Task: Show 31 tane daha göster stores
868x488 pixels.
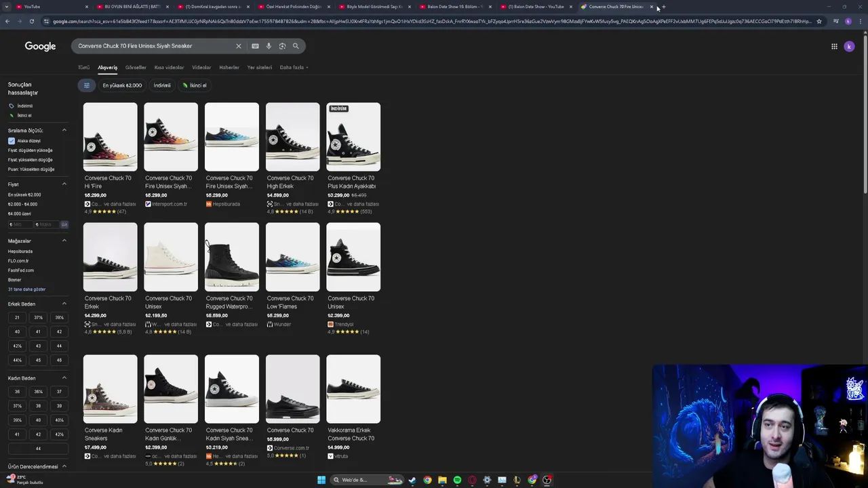Action: pos(26,289)
